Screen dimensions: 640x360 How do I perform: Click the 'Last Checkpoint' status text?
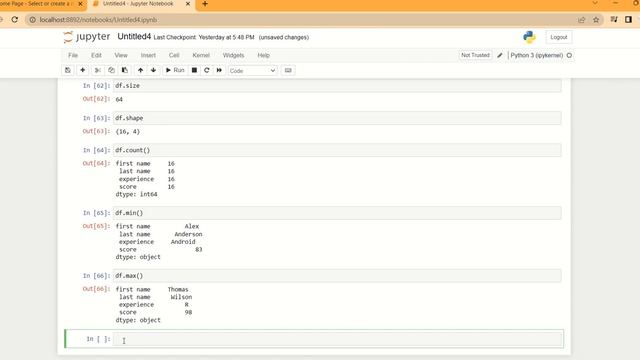pos(204,37)
